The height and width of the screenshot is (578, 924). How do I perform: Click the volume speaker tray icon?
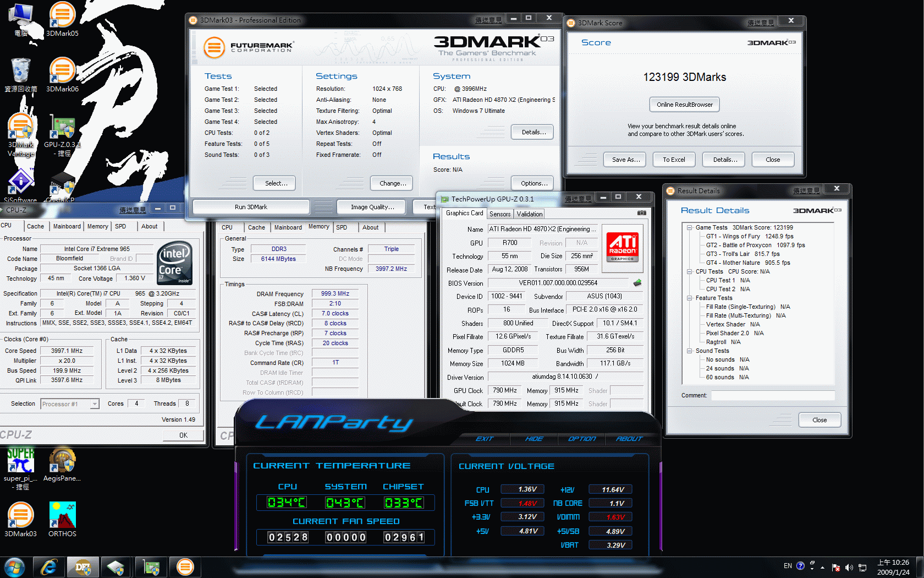(x=849, y=568)
